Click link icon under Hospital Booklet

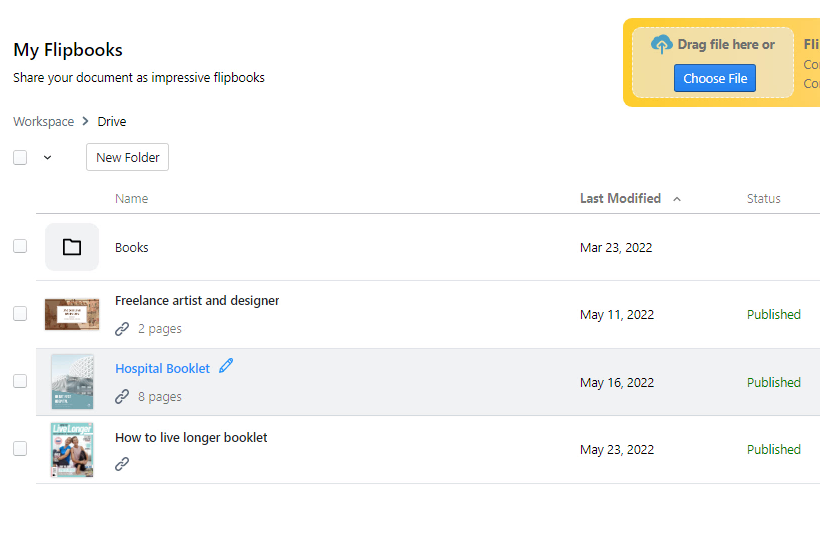(x=122, y=396)
